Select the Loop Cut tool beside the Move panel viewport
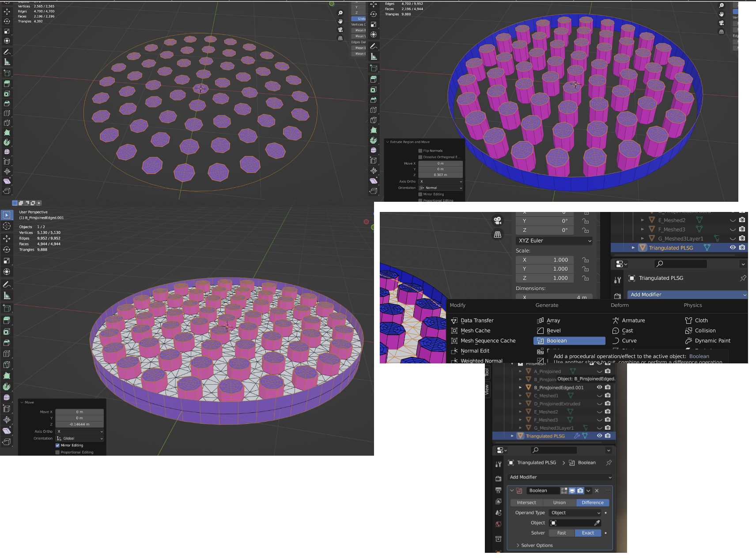This screenshot has width=756, height=559. (x=7, y=353)
